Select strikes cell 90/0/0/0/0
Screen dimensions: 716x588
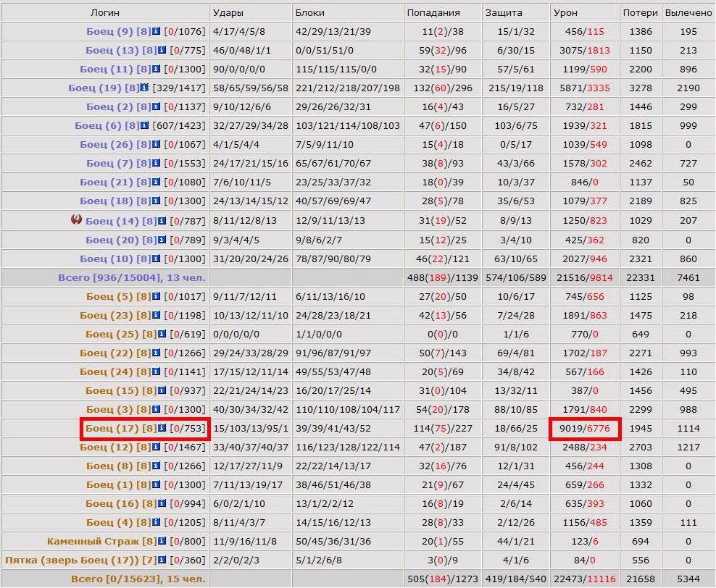[239, 69]
